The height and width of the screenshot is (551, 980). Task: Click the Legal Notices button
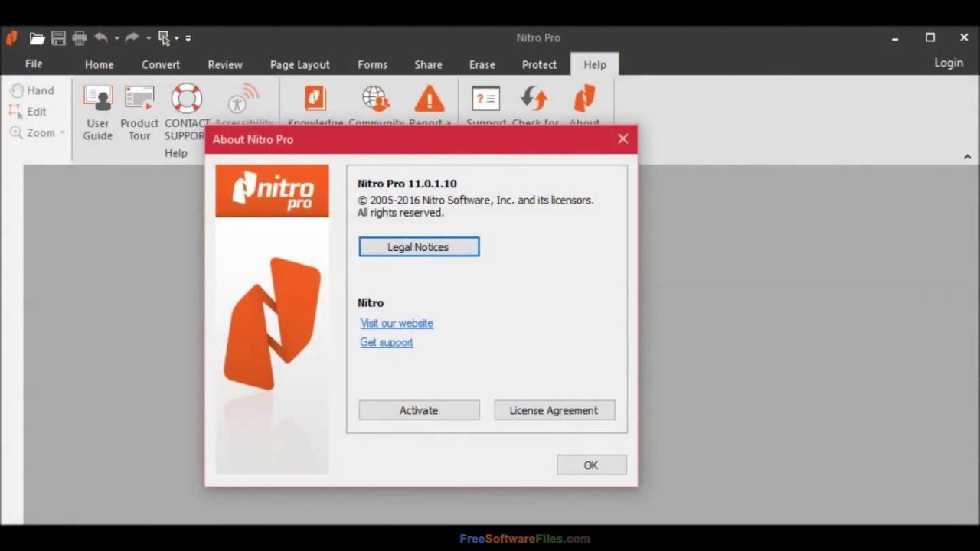coord(419,246)
